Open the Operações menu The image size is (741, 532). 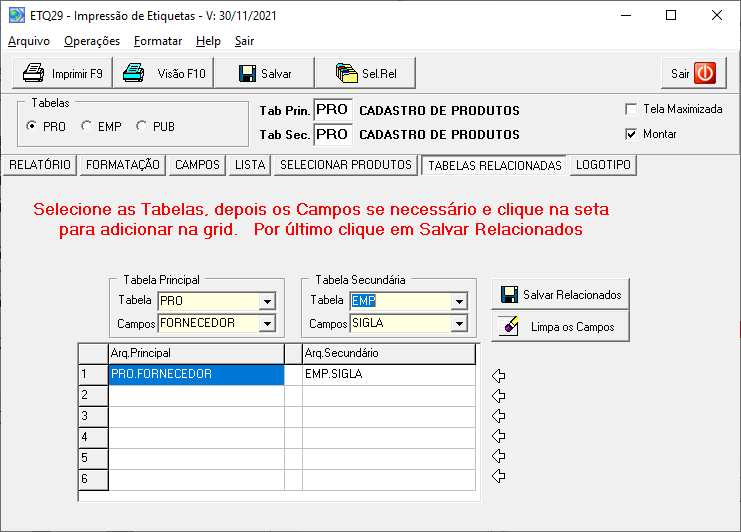click(x=92, y=41)
